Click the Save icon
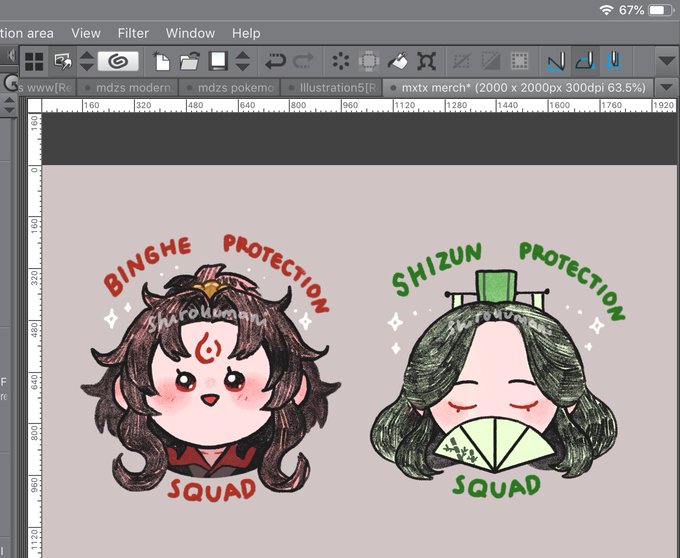 click(218, 61)
